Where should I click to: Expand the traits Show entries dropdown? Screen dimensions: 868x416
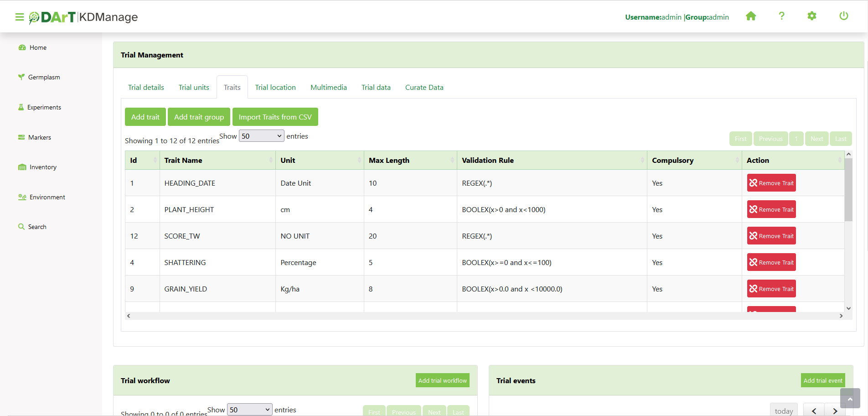pos(261,136)
